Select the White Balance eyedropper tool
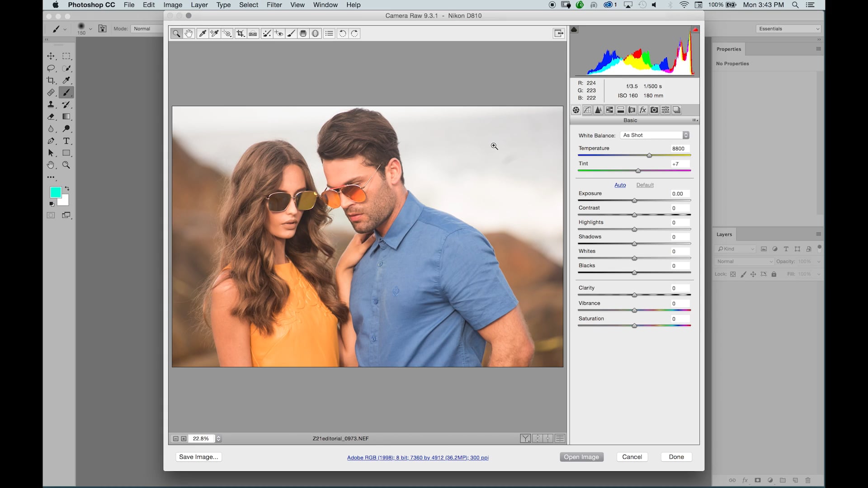Image resolution: width=868 pixels, height=488 pixels. point(202,33)
